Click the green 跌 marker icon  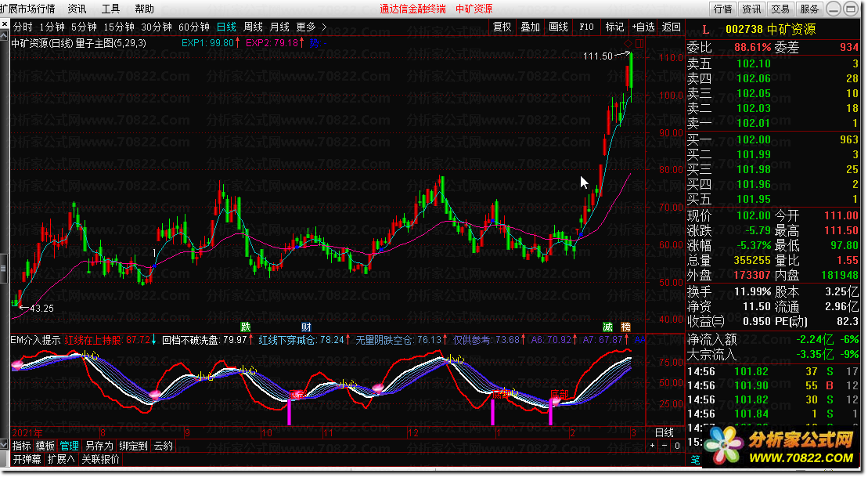pos(245,327)
